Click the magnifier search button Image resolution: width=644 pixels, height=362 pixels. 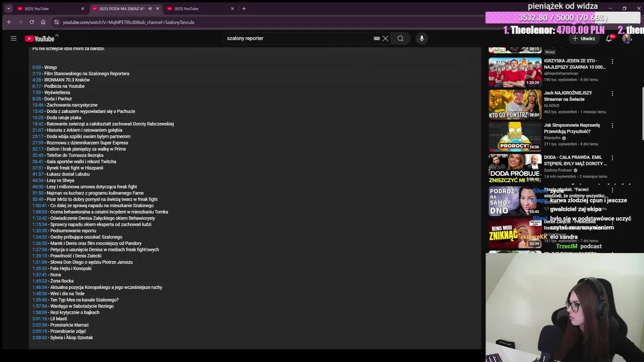click(x=400, y=38)
